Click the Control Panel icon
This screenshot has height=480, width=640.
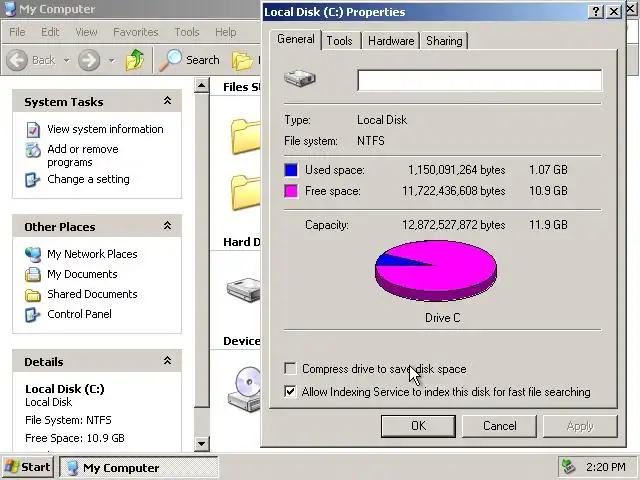(x=33, y=314)
